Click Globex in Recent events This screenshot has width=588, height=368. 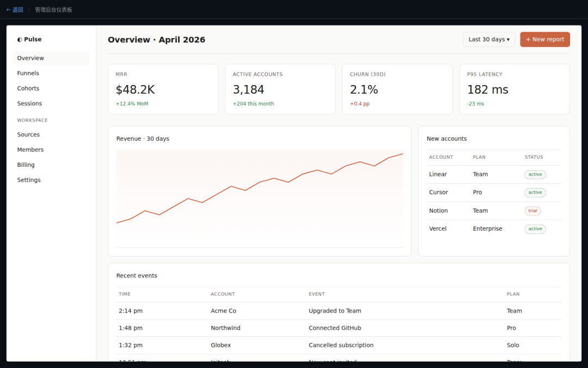(221, 345)
